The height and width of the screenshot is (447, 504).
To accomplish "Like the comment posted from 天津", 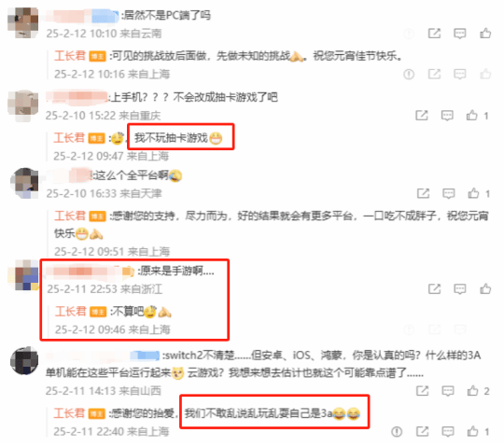I will pos(473,193).
